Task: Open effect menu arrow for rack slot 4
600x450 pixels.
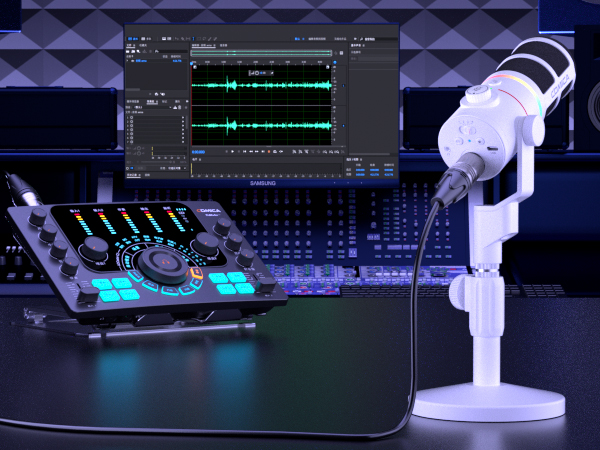Action: (183, 130)
